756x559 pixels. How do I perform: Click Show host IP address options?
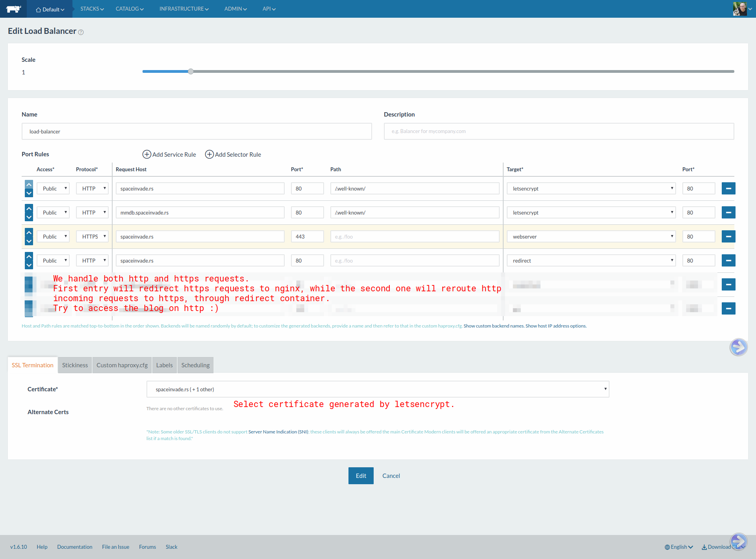click(556, 326)
